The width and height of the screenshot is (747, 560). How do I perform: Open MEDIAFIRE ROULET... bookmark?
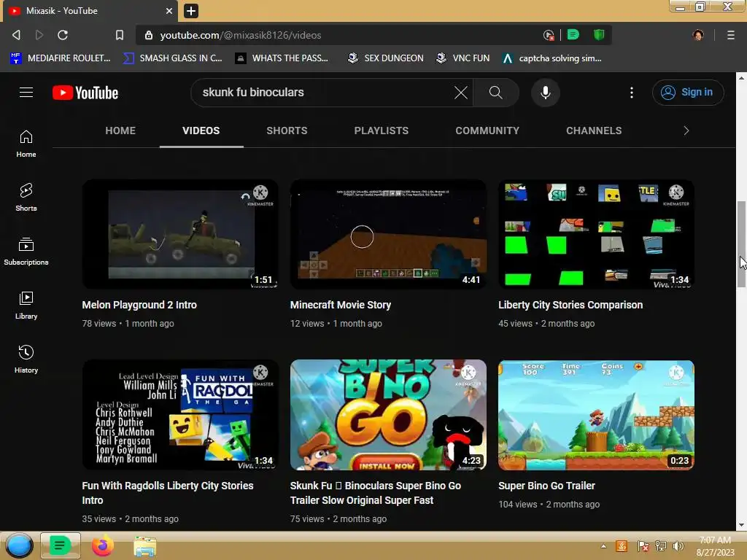pos(61,58)
